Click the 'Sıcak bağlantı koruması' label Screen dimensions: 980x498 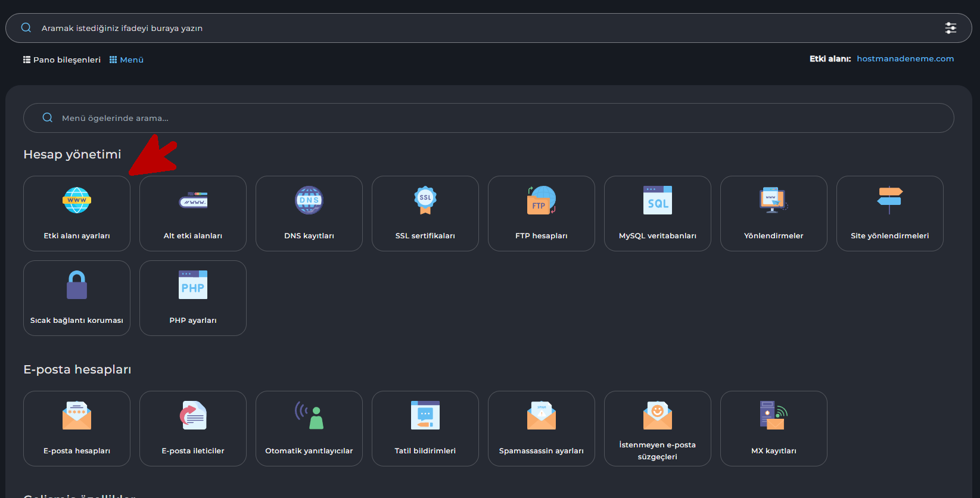click(77, 320)
